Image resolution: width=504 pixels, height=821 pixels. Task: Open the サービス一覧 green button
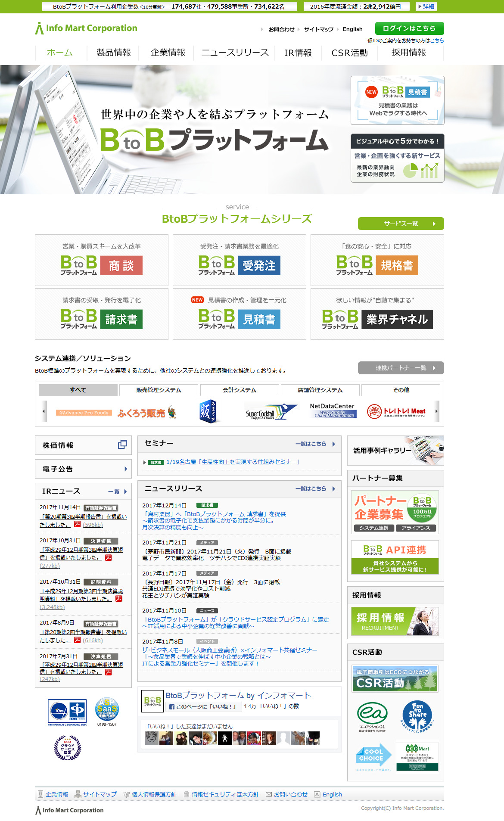point(401,224)
